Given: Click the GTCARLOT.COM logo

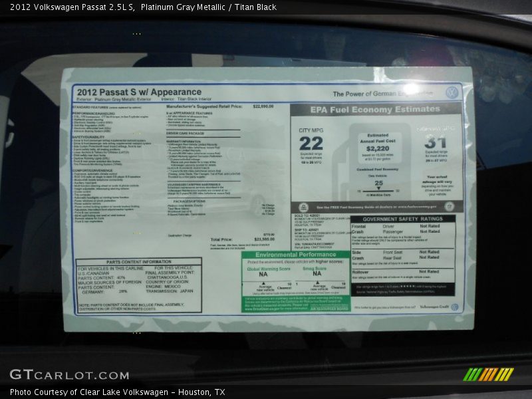Looking at the screenshot, I should [70, 375].
